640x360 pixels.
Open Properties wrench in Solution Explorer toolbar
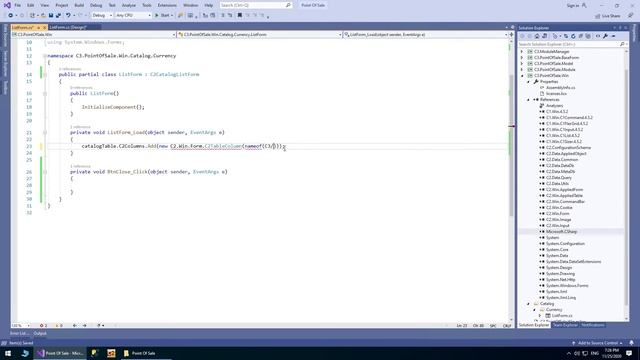pos(605,36)
